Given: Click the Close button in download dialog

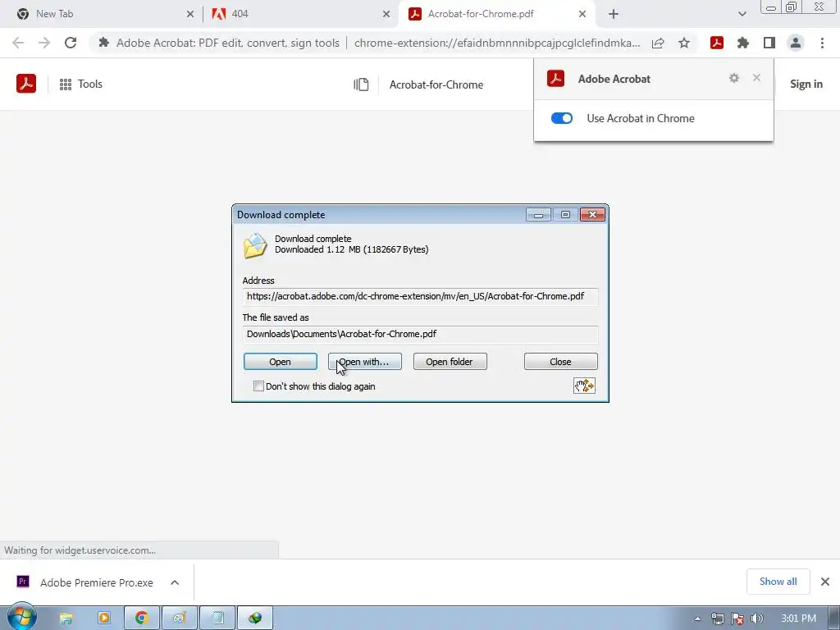Looking at the screenshot, I should tap(561, 362).
